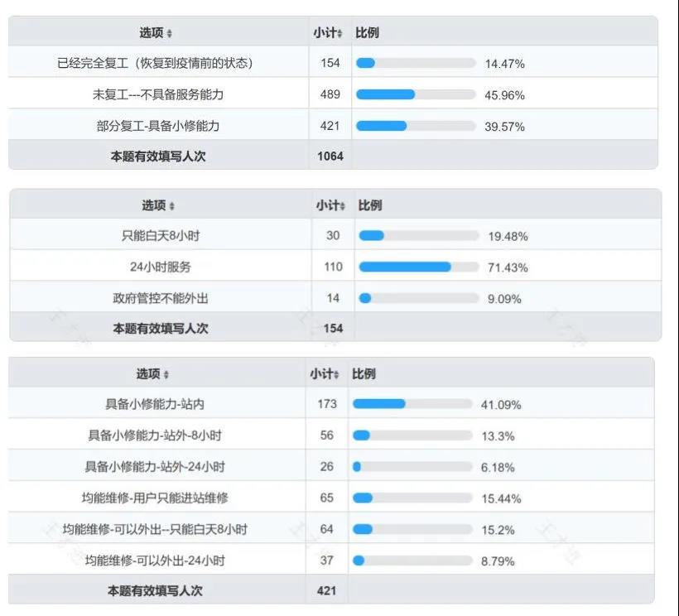Image resolution: width=679 pixels, height=616 pixels.
Task: Select the 具备小修能力-站内 row label
Action: coord(155,404)
